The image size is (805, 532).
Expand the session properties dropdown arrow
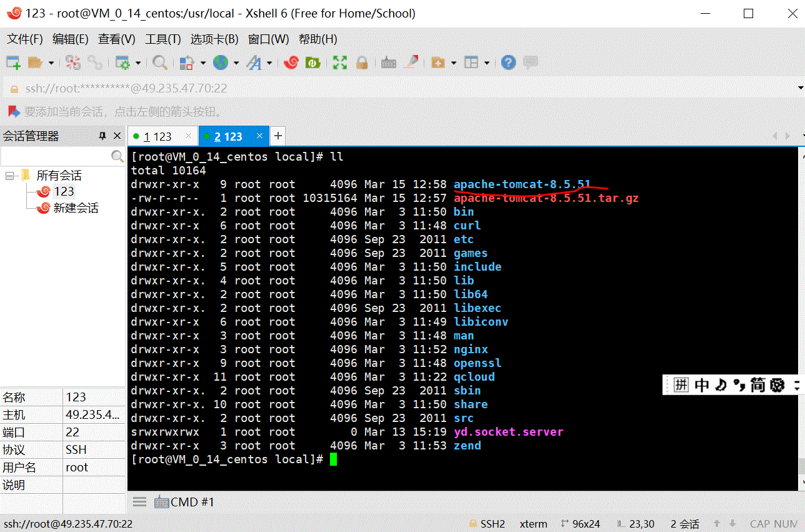[x=137, y=63]
